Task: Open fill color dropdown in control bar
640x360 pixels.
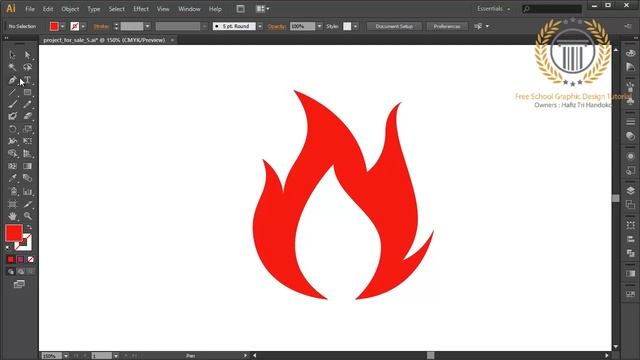Action: [62, 26]
